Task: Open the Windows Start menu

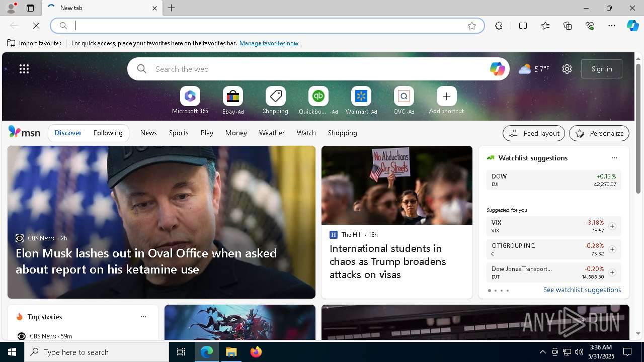Action: 12,352
